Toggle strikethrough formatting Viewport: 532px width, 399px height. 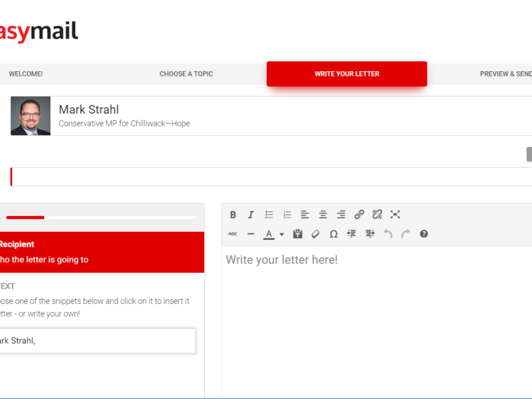(233, 234)
